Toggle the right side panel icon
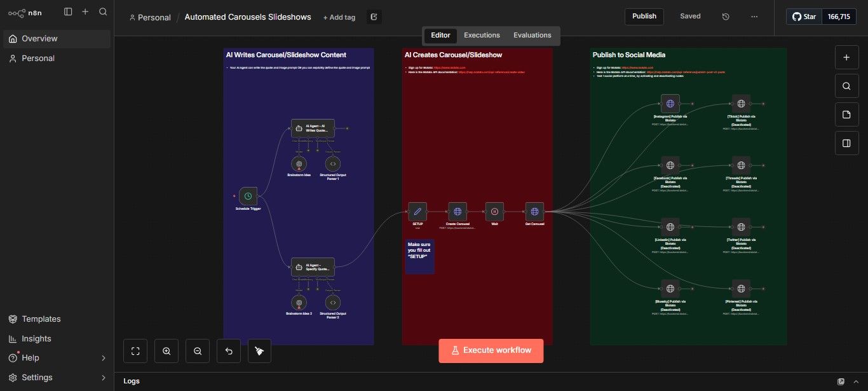The height and width of the screenshot is (391, 868). 846,143
